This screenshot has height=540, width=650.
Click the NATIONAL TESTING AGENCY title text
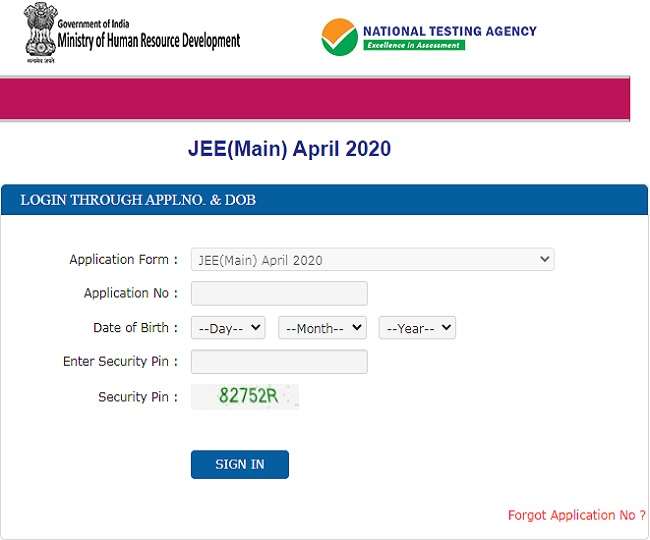pos(450,31)
